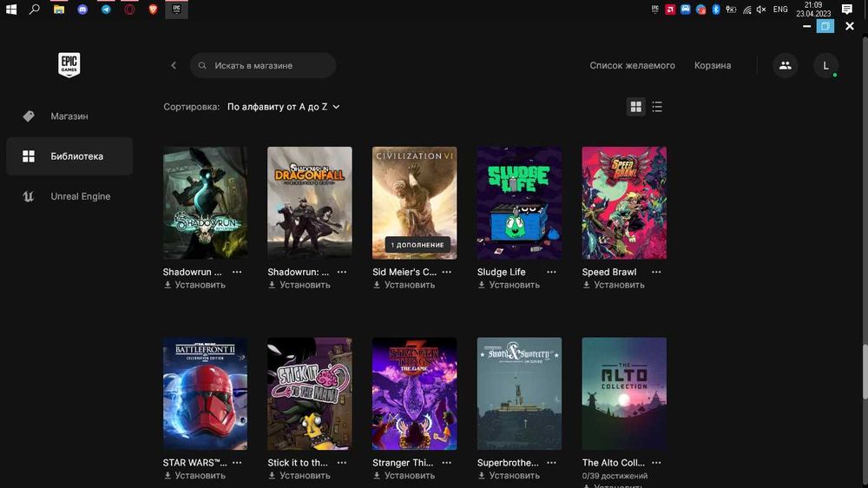Open The Alto Collection cover

[624, 393]
